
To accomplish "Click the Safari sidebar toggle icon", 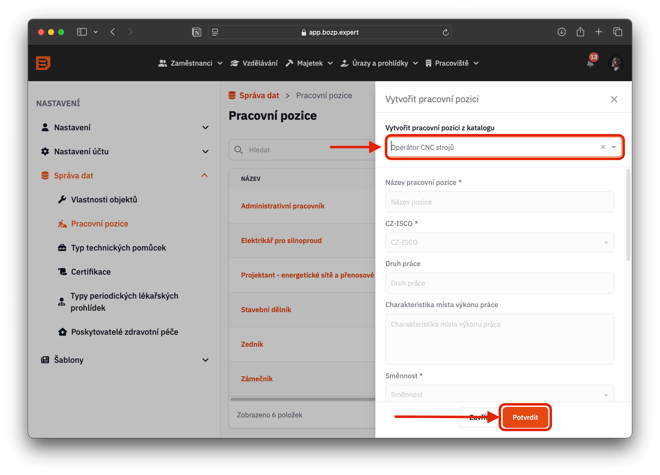I will point(82,32).
